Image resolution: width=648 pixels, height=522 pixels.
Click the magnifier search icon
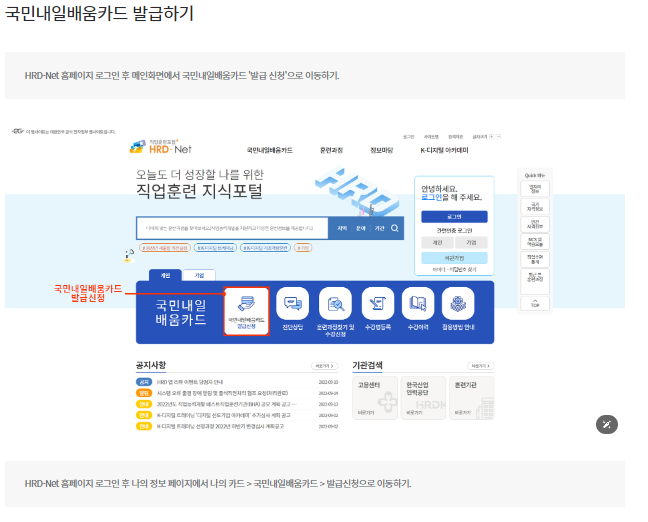tap(395, 228)
